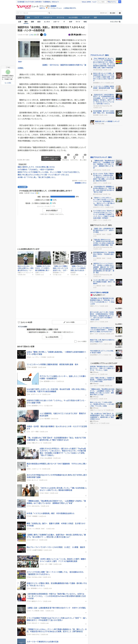Dismiss the 地主じゃないのに recommended article
Viewport: 138px width, 644px height.
[x=33, y=274]
